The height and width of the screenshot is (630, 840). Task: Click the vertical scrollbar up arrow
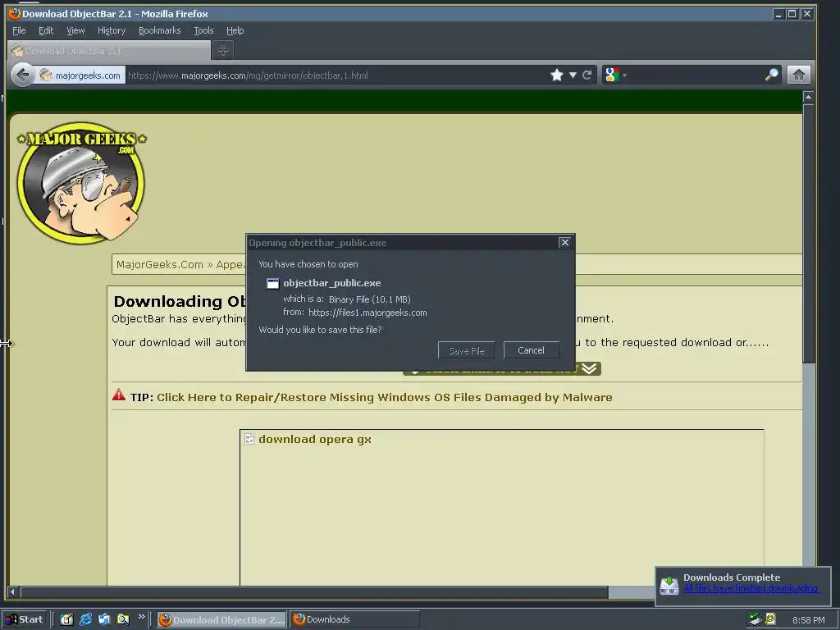[x=808, y=97]
